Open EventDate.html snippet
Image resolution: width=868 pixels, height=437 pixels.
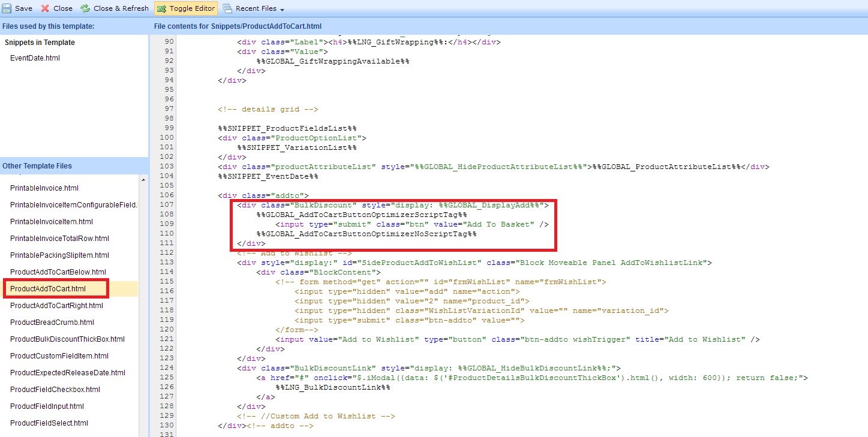click(35, 58)
